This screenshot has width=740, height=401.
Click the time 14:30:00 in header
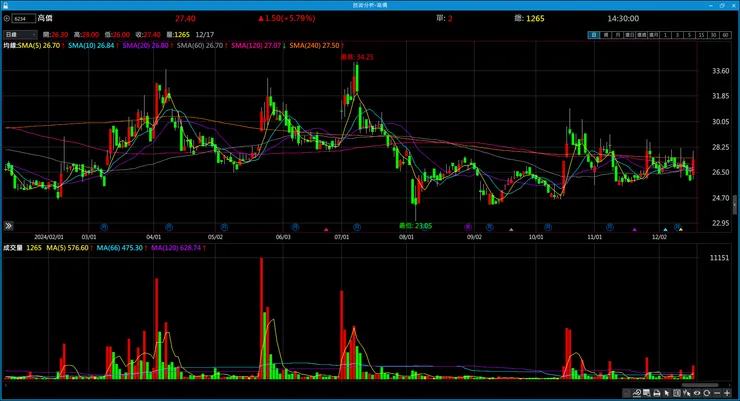tap(623, 18)
